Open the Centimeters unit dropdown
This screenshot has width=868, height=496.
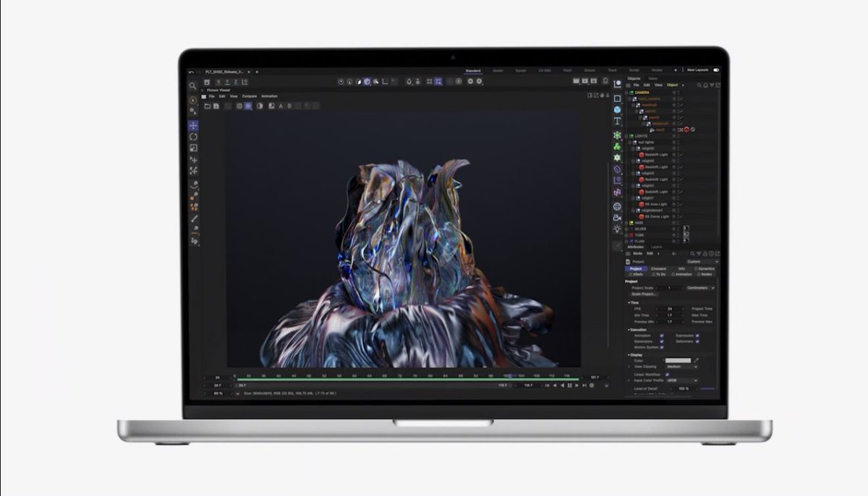pos(700,288)
